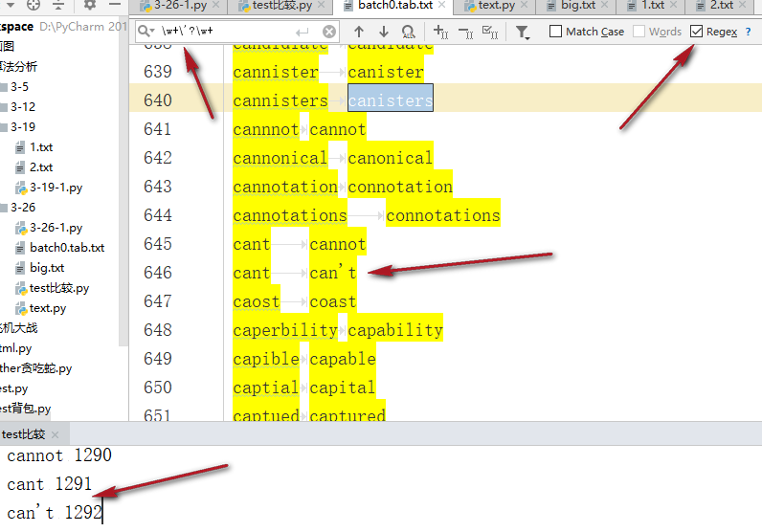
Task: Click line number 646 in gutter
Action: click(x=157, y=273)
